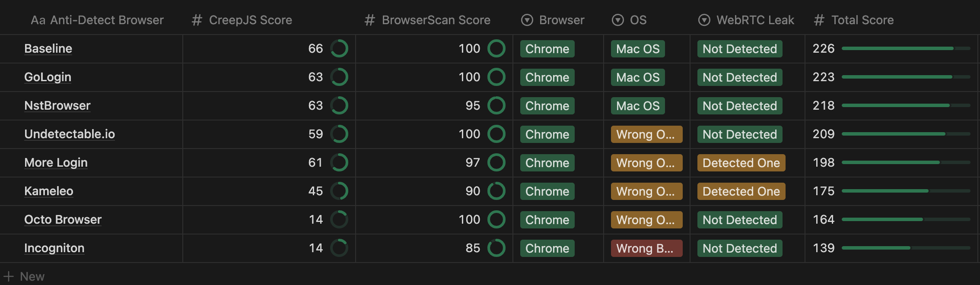This screenshot has width=980, height=285.
Task: Click Undetectable.io's CreepJS progress ring
Action: tap(339, 134)
